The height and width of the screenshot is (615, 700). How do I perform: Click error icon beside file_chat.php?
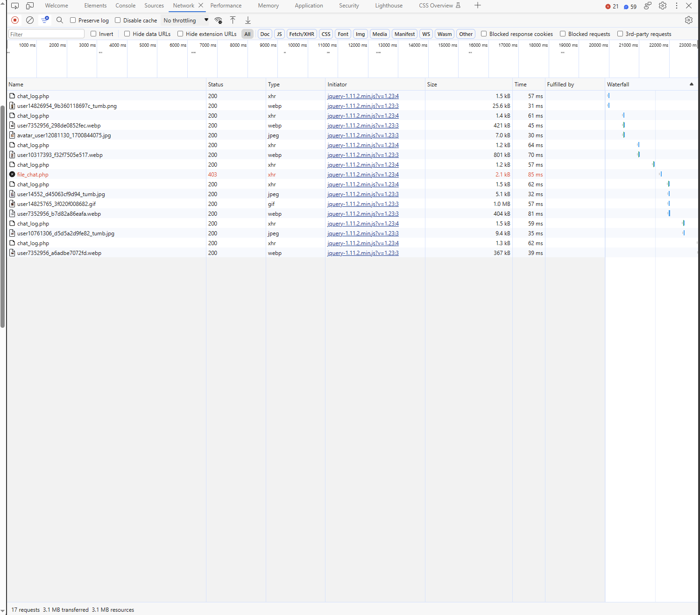(12, 174)
